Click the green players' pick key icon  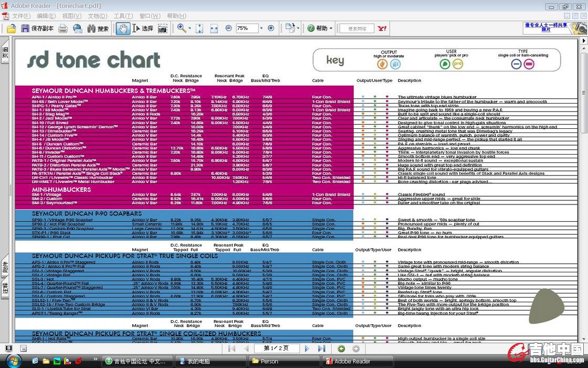(x=445, y=64)
